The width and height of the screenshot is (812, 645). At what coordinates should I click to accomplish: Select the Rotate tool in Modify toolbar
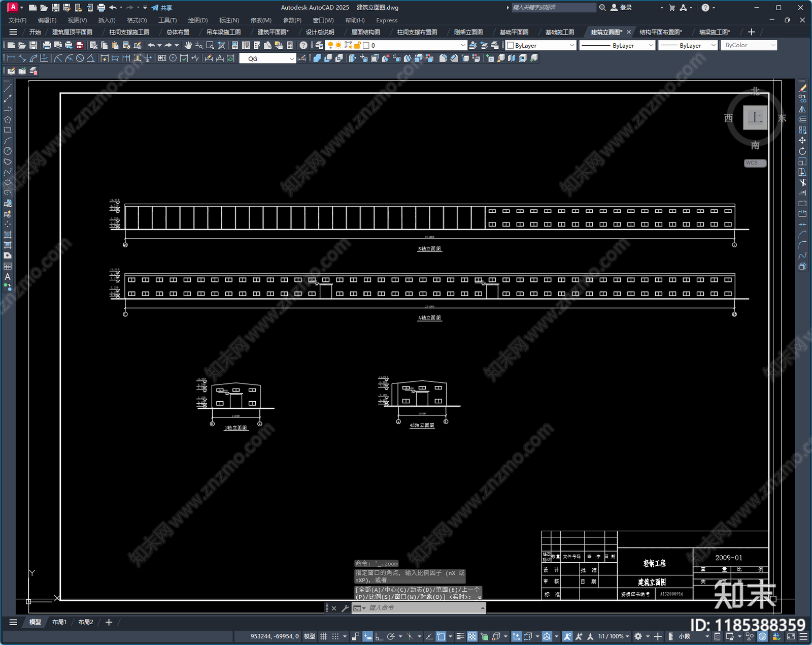point(802,151)
